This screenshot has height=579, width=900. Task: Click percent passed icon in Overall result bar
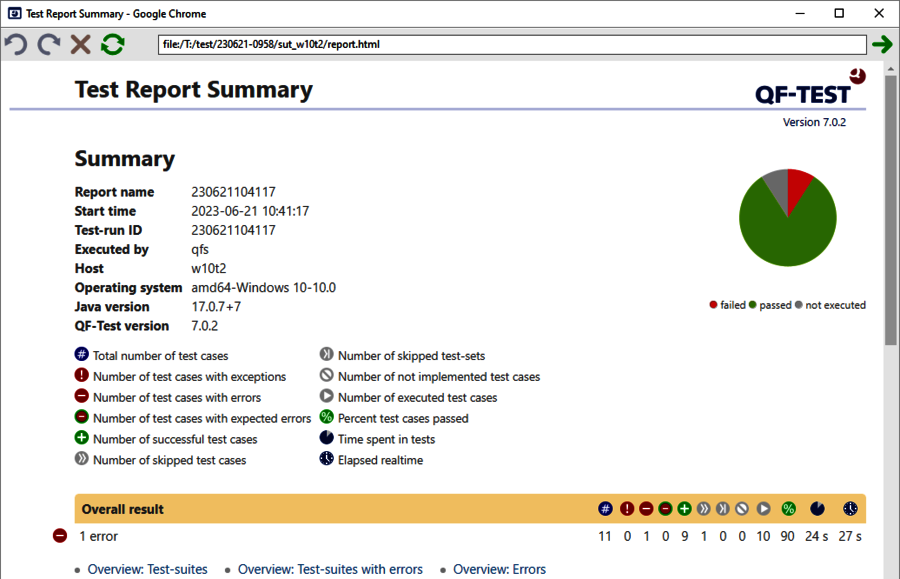pyautogui.click(x=788, y=509)
